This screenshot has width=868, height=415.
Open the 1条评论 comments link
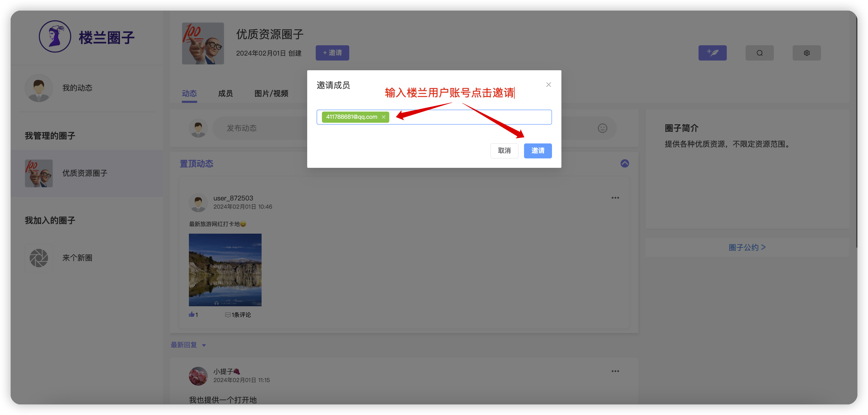point(237,314)
